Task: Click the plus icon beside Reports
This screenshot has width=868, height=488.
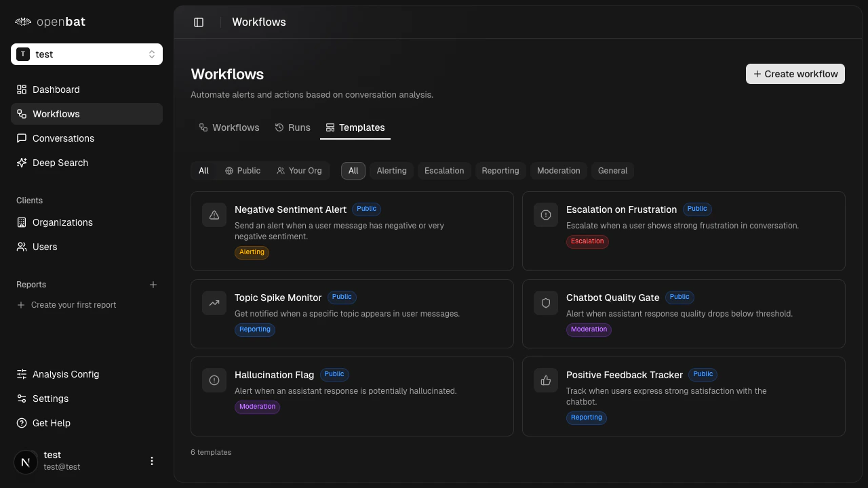Action: (x=153, y=285)
